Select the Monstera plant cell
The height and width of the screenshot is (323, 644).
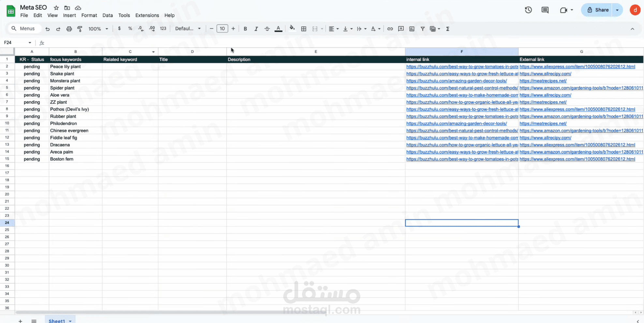click(76, 81)
